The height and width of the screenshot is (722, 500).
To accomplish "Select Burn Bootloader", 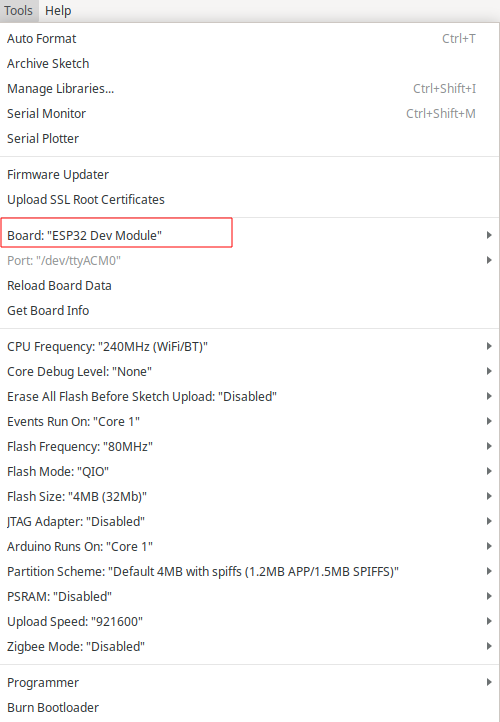I will coord(250,707).
